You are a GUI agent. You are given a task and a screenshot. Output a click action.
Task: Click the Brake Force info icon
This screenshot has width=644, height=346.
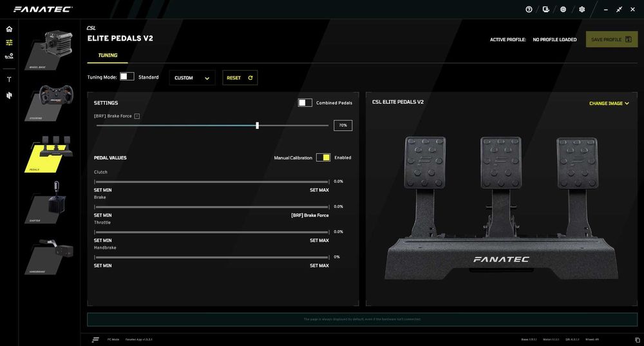(x=137, y=116)
